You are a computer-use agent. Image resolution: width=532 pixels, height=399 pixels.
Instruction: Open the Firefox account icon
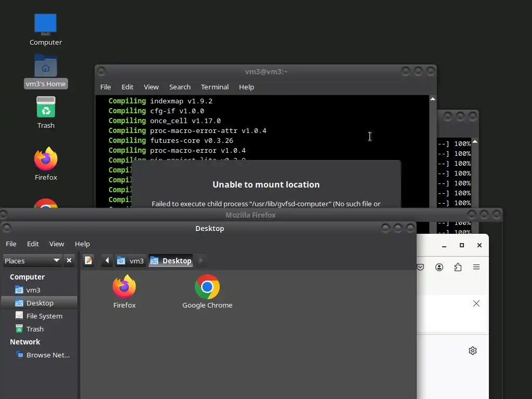(439, 268)
